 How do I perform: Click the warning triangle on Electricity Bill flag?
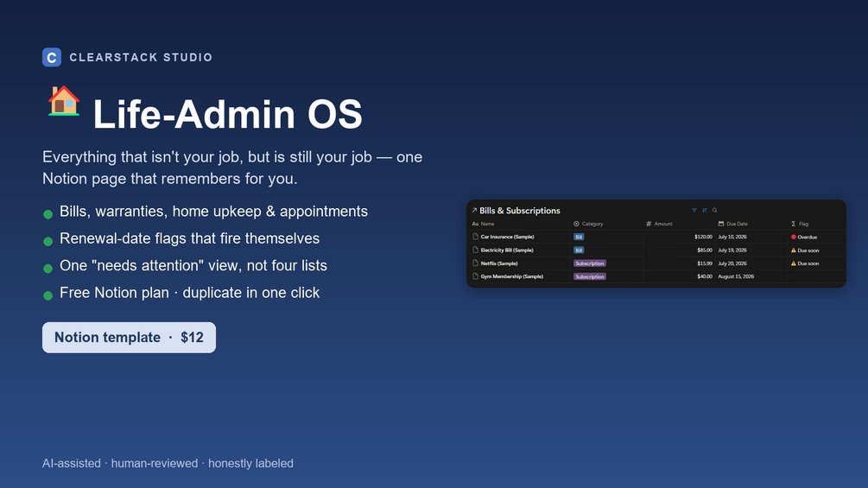793,250
